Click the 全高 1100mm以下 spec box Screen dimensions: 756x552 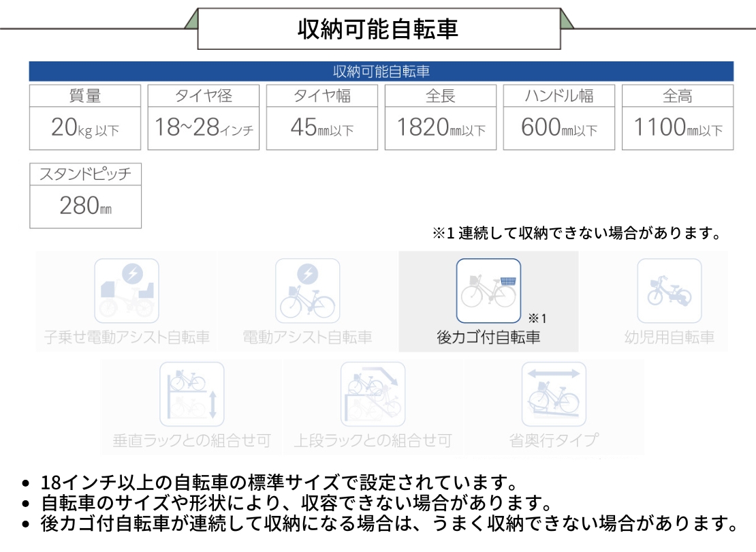(x=678, y=117)
